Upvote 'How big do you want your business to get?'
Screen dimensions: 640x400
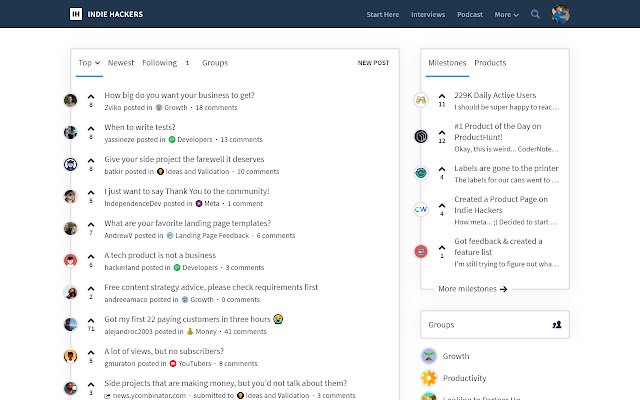click(91, 97)
